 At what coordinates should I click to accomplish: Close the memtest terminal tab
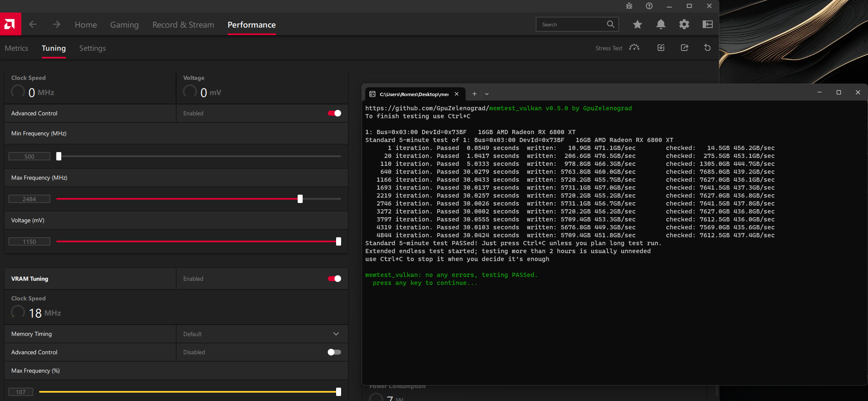(457, 94)
